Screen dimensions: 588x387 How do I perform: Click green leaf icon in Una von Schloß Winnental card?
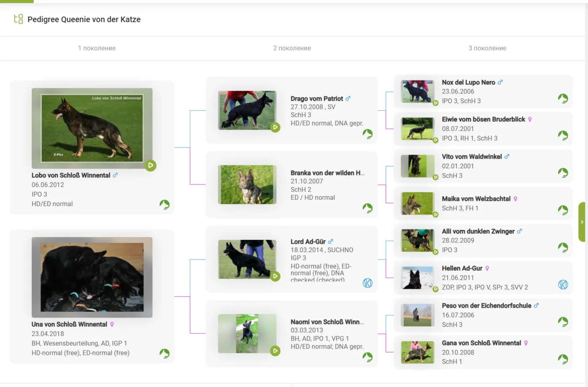click(164, 353)
